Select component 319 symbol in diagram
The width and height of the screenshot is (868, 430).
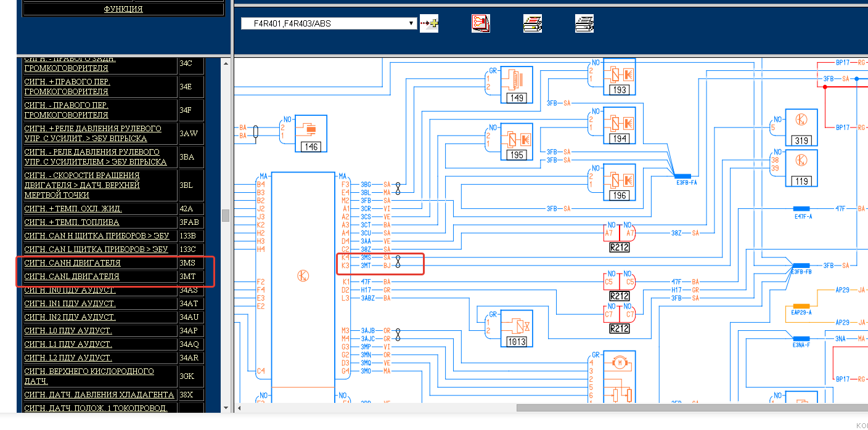pyautogui.click(x=801, y=128)
